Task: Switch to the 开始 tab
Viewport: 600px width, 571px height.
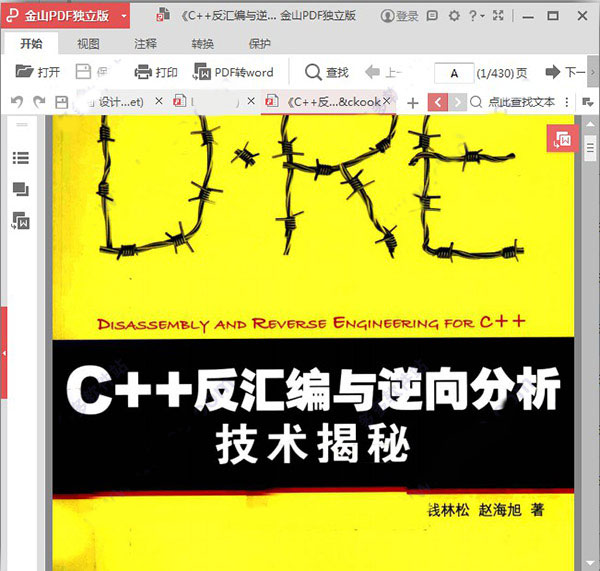Action: point(31,44)
